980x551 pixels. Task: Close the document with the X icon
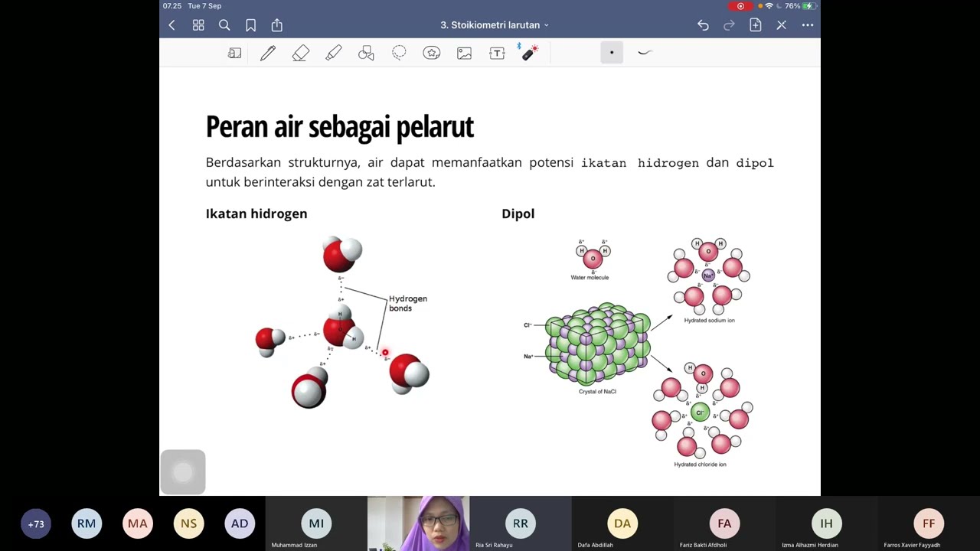pos(782,25)
